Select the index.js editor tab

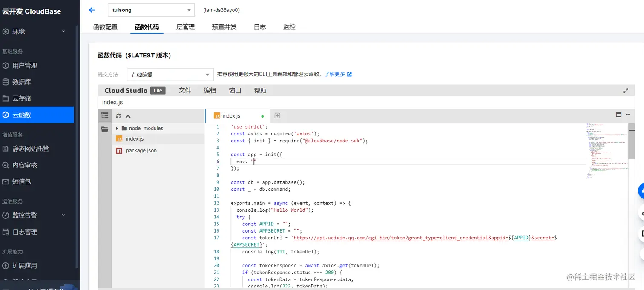[x=237, y=116]
